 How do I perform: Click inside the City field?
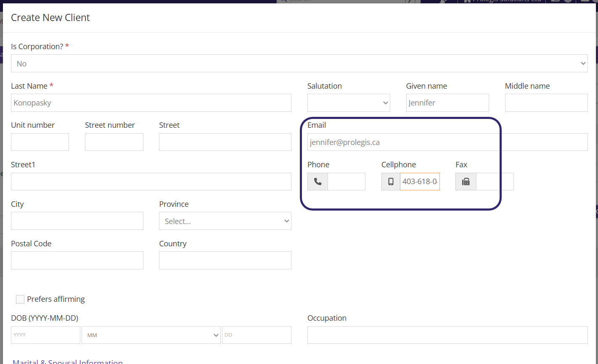[x=77, y=221]
